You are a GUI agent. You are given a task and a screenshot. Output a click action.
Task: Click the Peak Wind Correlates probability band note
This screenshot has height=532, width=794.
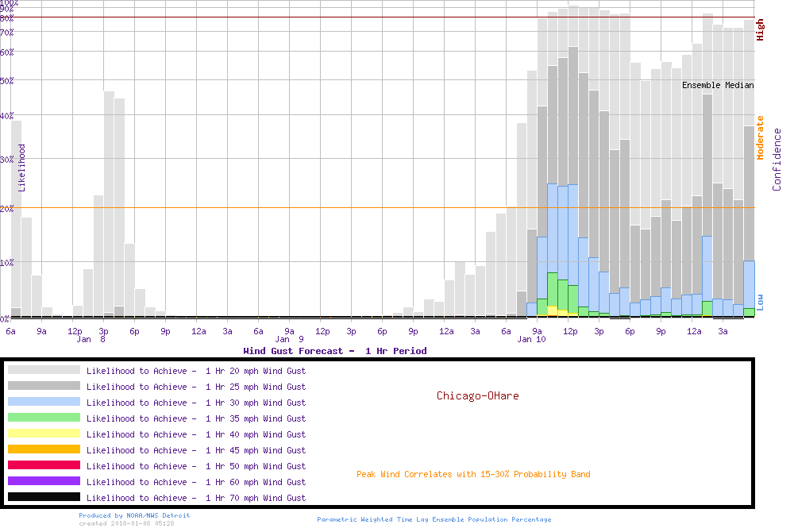click(x=473, y=475)
